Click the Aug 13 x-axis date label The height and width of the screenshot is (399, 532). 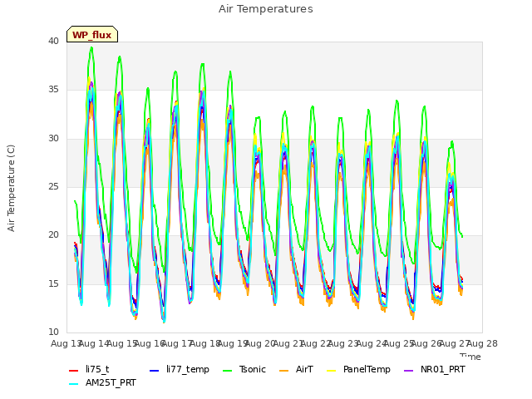(x=66, y=343)
